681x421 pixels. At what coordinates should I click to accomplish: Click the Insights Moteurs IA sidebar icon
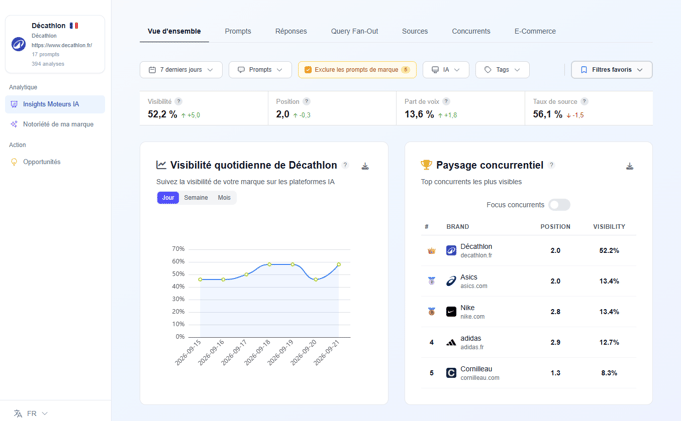coord(14,104)
